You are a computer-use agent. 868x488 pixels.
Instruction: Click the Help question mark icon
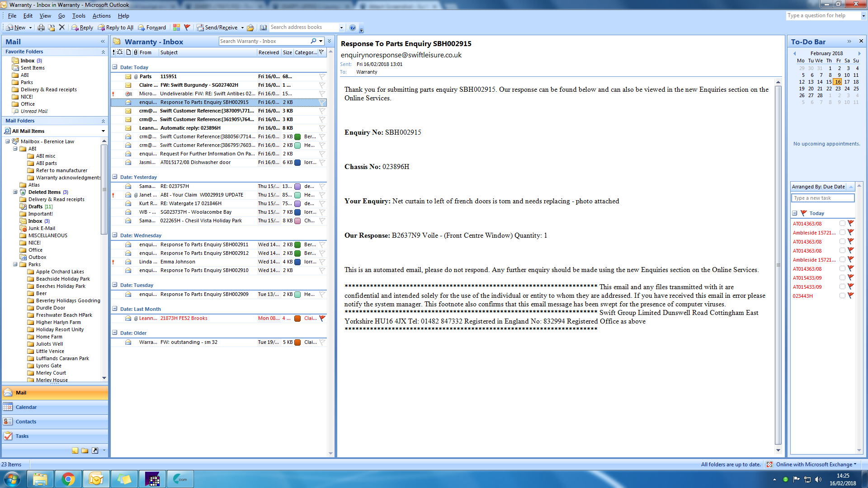[x=353, y=28]
